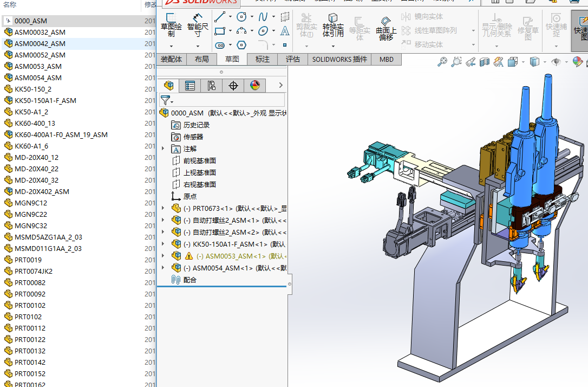Viewport: 588px width, 387px height.
Task: Click the sketch Text tool icon
Action: 285,31
